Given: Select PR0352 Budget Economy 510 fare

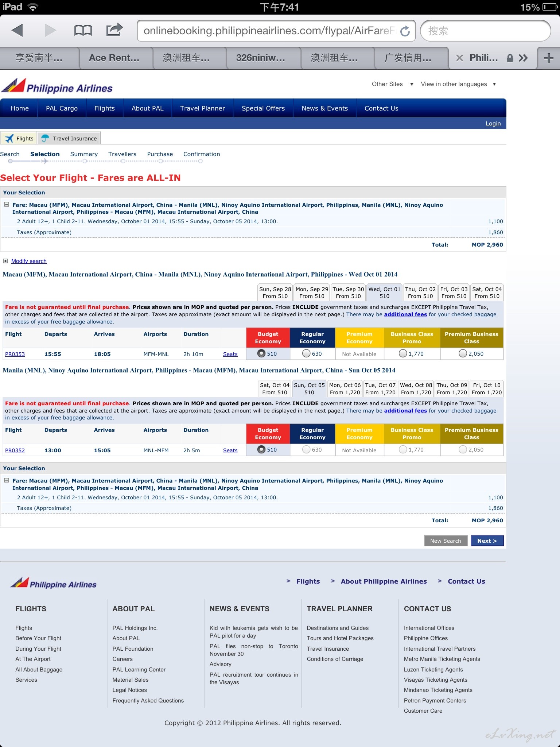Looking at the screenshot, I should coord(261,450).
